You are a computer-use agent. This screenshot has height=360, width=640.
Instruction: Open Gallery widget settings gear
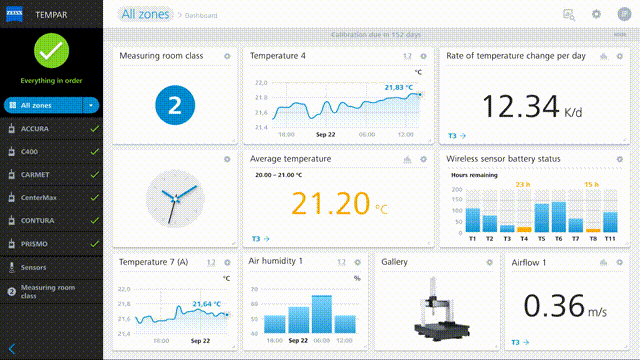click(489, 262)
